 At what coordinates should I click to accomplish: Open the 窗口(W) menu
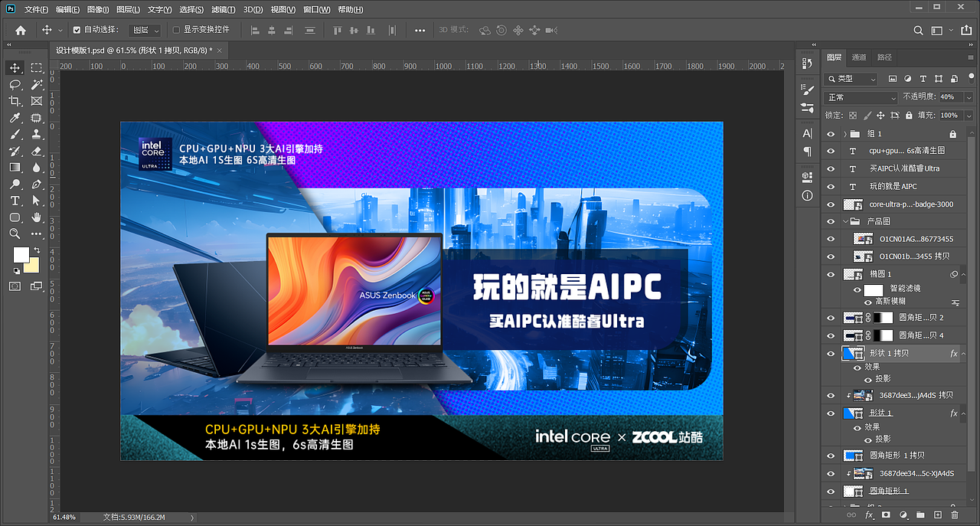tap(317, 9)
